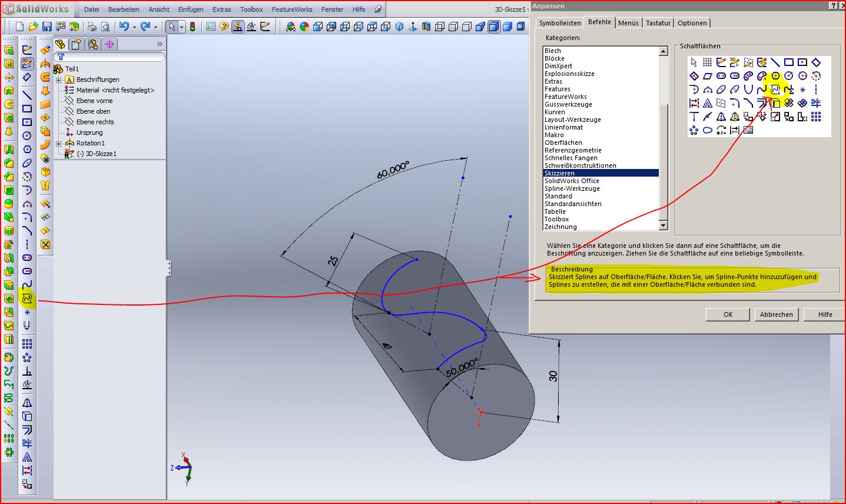Open the Einfügen menu
The height and width of the screenshot is (504, 846).
(191, 9)
